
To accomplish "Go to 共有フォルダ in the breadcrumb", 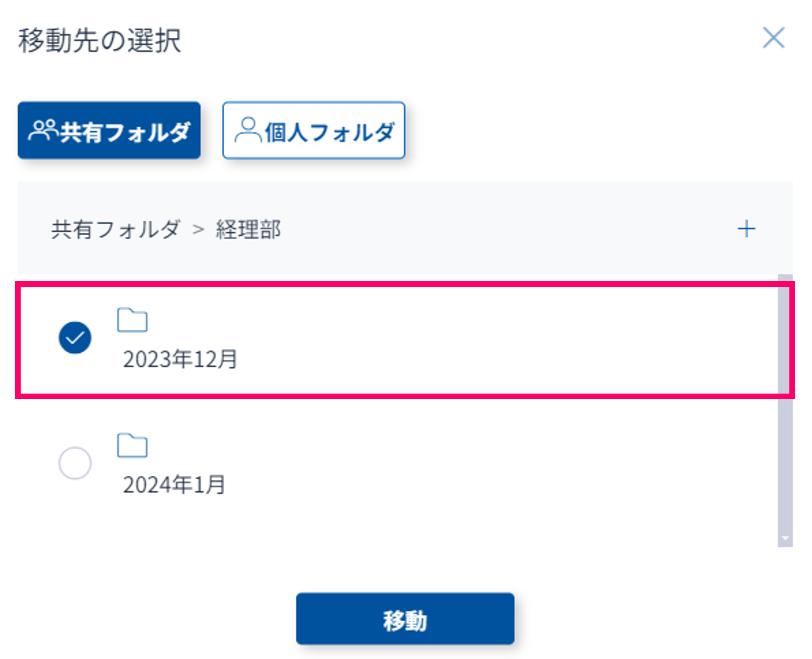I will point(115,230).
